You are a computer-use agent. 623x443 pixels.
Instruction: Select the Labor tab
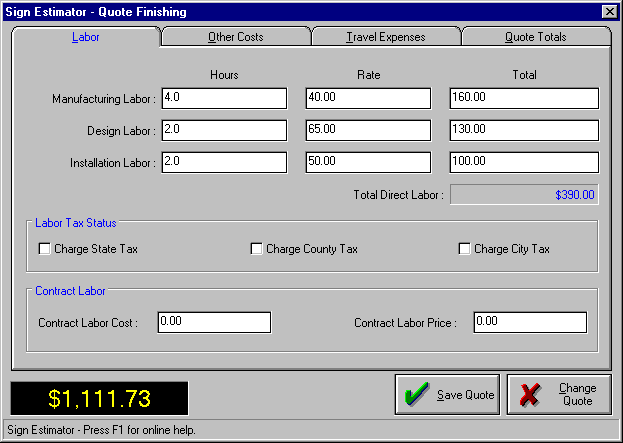click(86, 37)
